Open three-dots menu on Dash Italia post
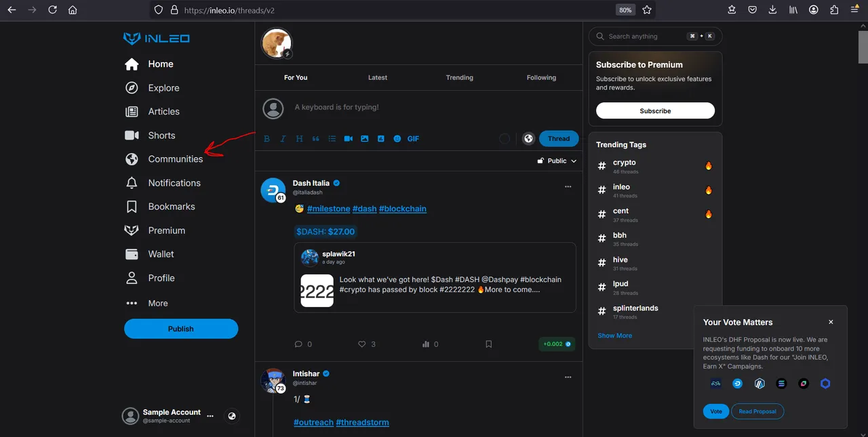 568,186
